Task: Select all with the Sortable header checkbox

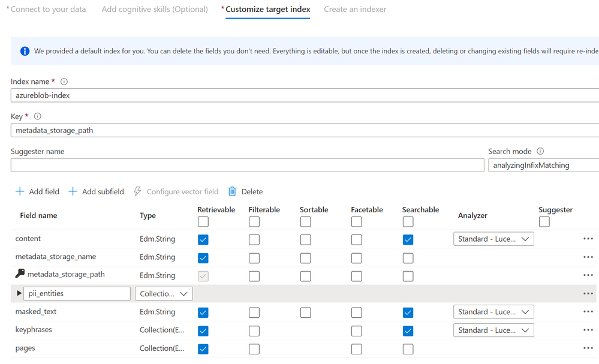Action: click(x=306, y=222)
